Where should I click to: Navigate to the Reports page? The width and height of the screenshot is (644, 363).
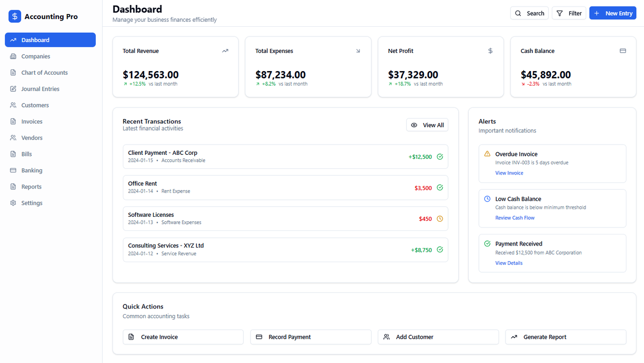(50, 187)
